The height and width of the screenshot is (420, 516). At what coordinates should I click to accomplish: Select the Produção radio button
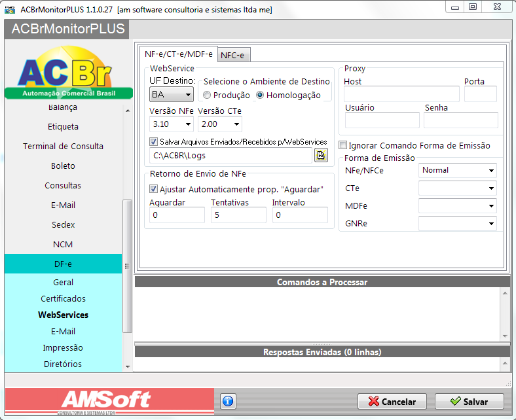point(207,95)
